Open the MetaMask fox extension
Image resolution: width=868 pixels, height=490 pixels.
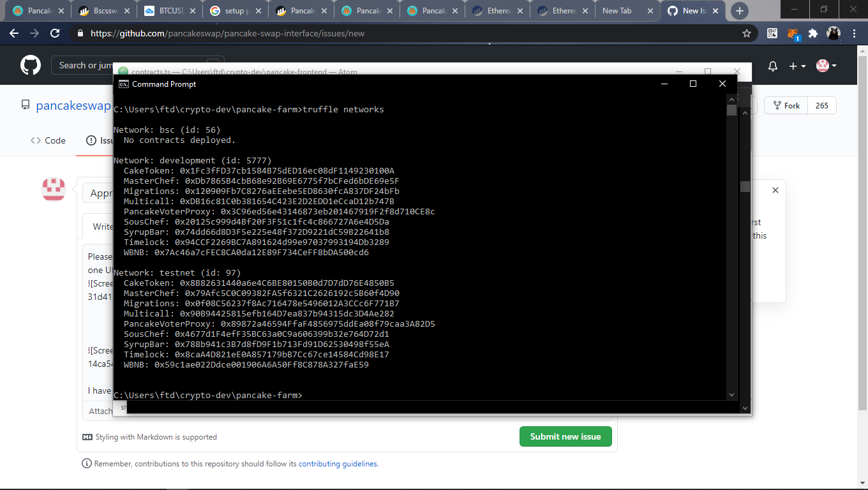pyautogui.click(x=793, y=33)
